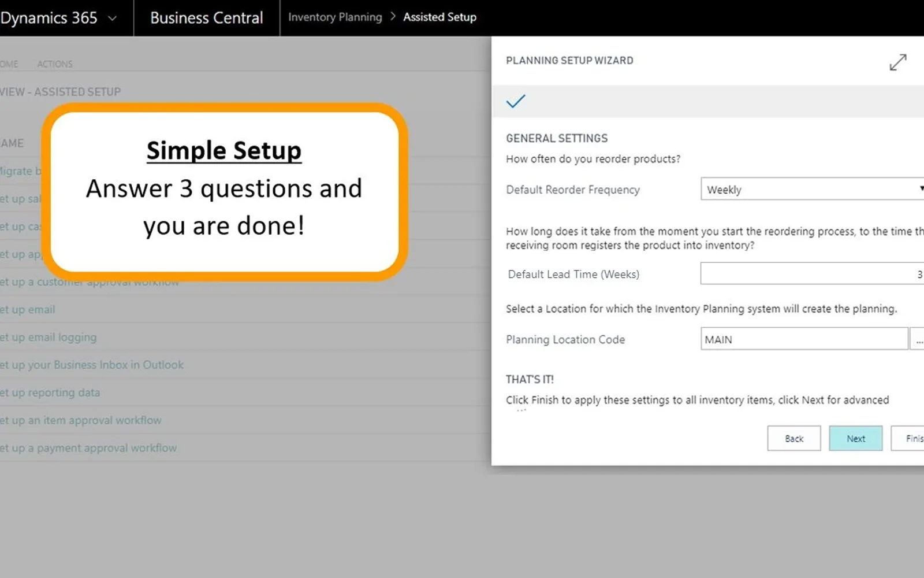Viewport: 924px width, 578px height.
Task: Open Set up email row
Action: (x=28, y=310)
